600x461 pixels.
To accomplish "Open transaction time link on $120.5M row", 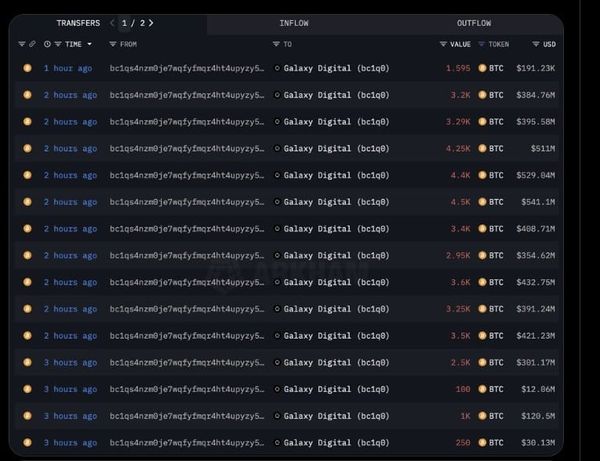I will [70, 416].
